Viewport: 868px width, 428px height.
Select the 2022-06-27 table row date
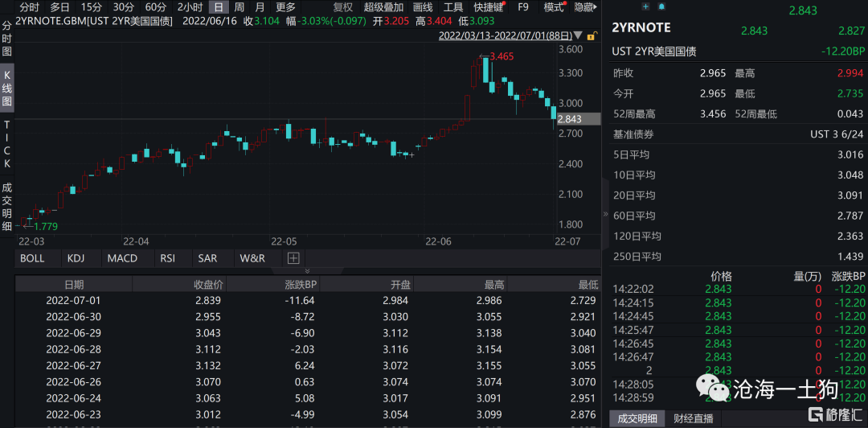click(x=72, y=366)
